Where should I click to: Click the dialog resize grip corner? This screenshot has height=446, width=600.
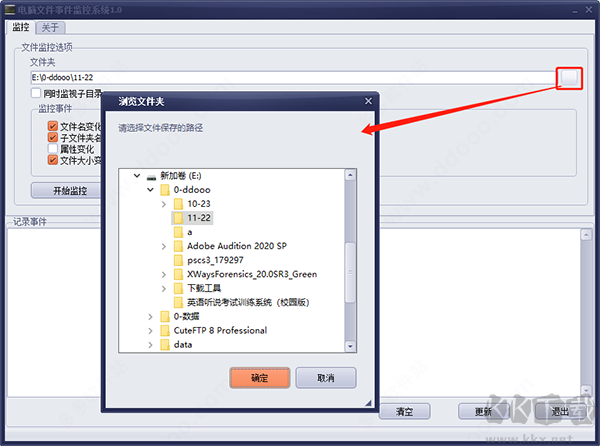point(368,403)
